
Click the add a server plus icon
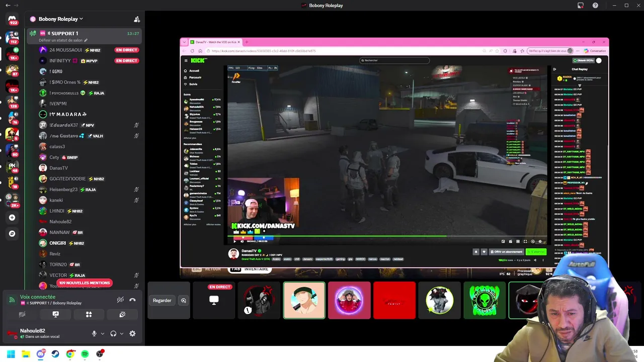pos(12,218)
